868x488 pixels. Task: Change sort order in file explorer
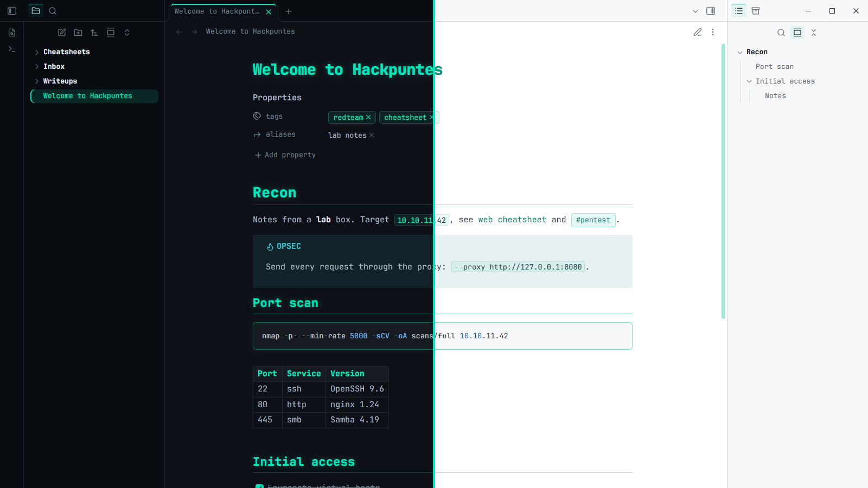pos(94,33)
